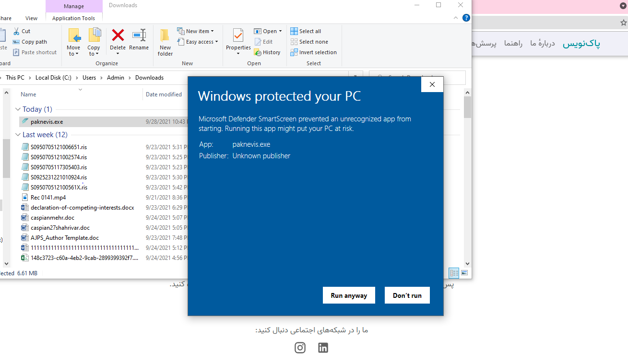Click paknevis.exe file icon
The image size is (628, 364).
(x=25, y=122)
